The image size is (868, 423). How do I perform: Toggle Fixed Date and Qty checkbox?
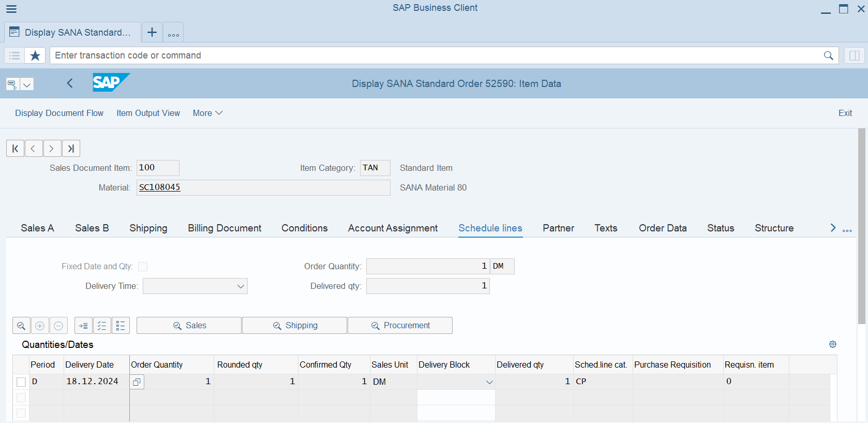[x=143, y=266]
